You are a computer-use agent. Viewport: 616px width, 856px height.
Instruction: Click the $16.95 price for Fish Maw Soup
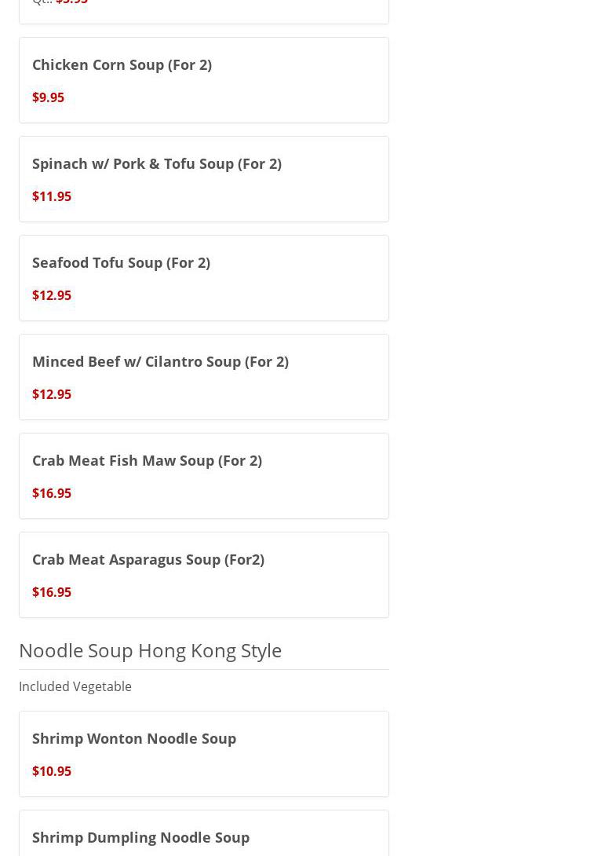coord(52,493)
